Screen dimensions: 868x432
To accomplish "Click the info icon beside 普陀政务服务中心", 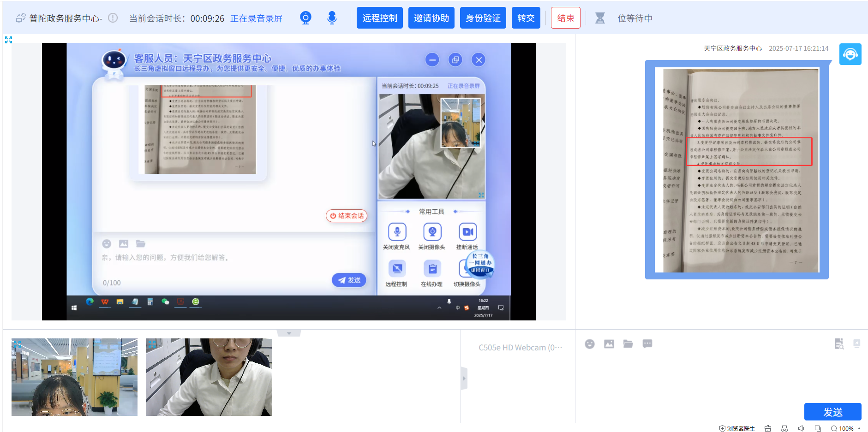I will [x=113, y=18].
